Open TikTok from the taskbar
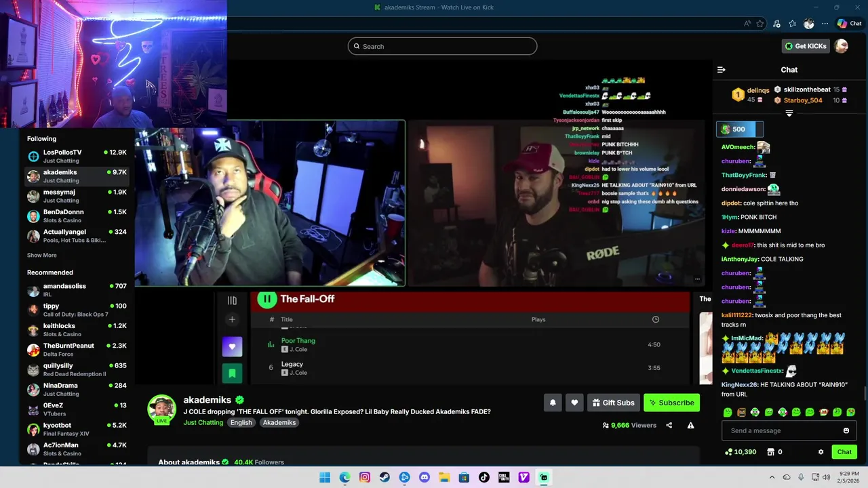Screen dimensions: 868x488 tap(484, 477)
